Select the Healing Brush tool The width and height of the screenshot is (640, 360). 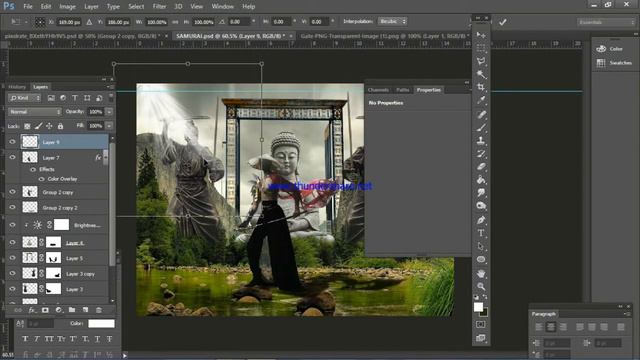pos(481,115)
